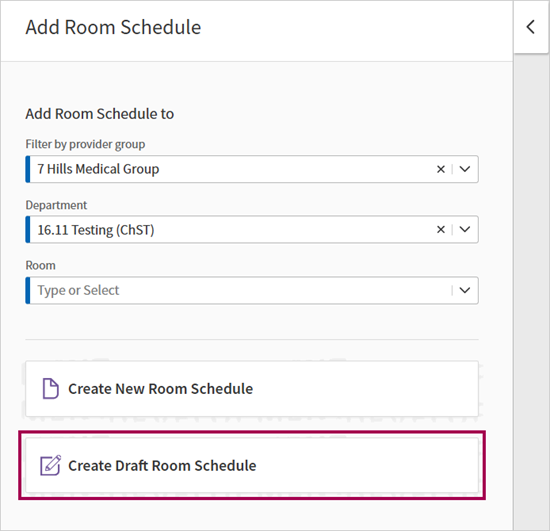Click the new document icon
Viewport: 550px width, 531px height.
pyautogui.click(x=51, y=388)
